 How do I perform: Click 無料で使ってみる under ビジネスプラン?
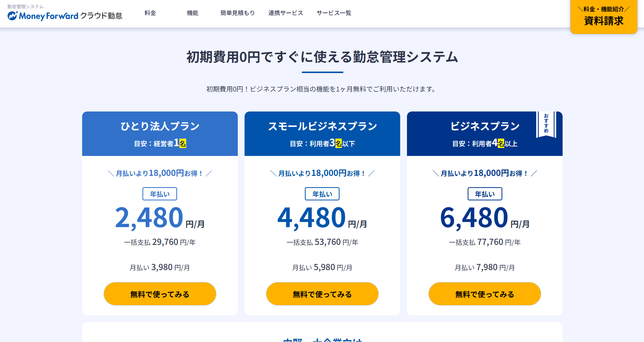click(485, 294)
